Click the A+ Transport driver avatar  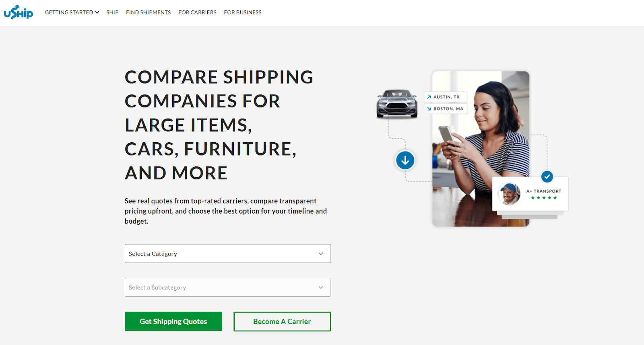[509, 194]
